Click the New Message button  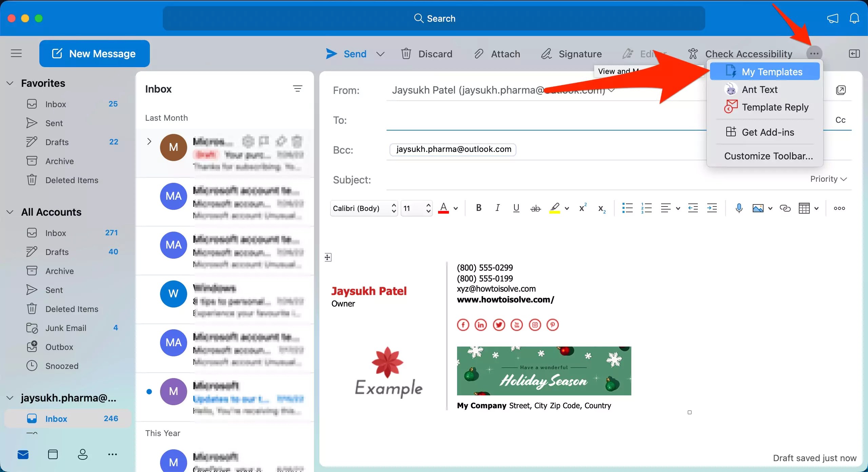tap(94, 54)
